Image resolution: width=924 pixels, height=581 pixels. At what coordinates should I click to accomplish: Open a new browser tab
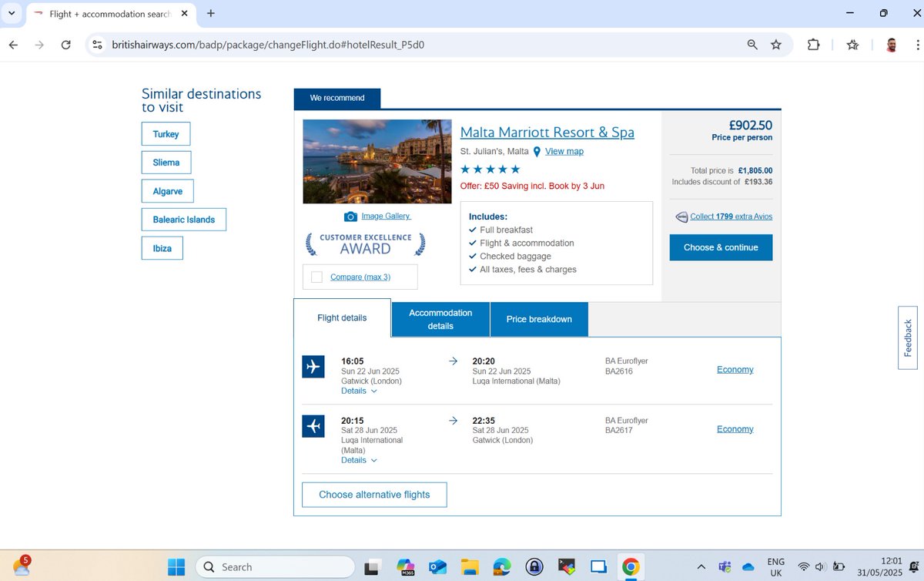coord(211,13)
